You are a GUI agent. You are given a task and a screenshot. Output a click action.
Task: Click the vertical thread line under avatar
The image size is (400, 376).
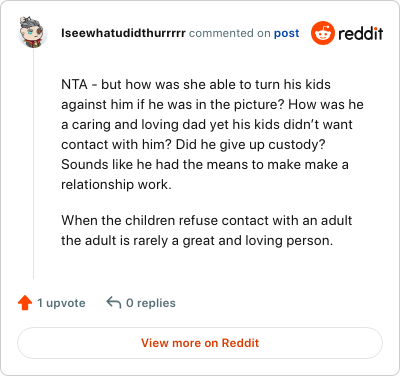(x=33, y=163)
